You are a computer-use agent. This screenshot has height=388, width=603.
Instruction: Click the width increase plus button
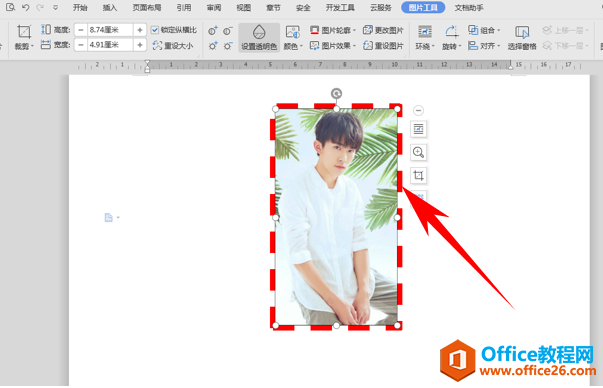(140, 45)
